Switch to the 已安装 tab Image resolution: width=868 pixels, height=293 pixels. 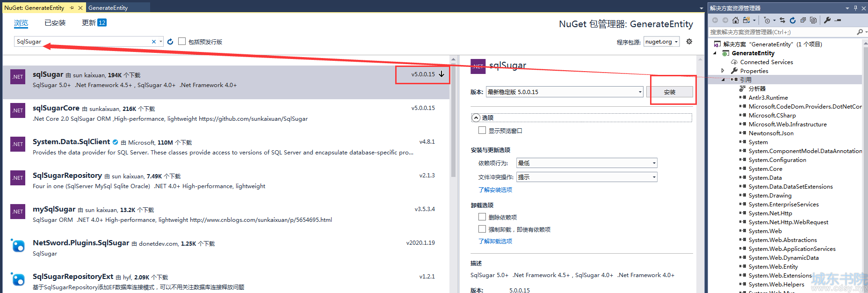tap(55, 23)
